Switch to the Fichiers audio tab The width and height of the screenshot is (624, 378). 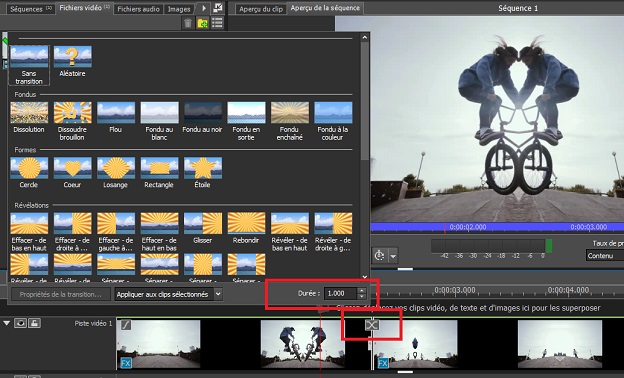point(138,9)
